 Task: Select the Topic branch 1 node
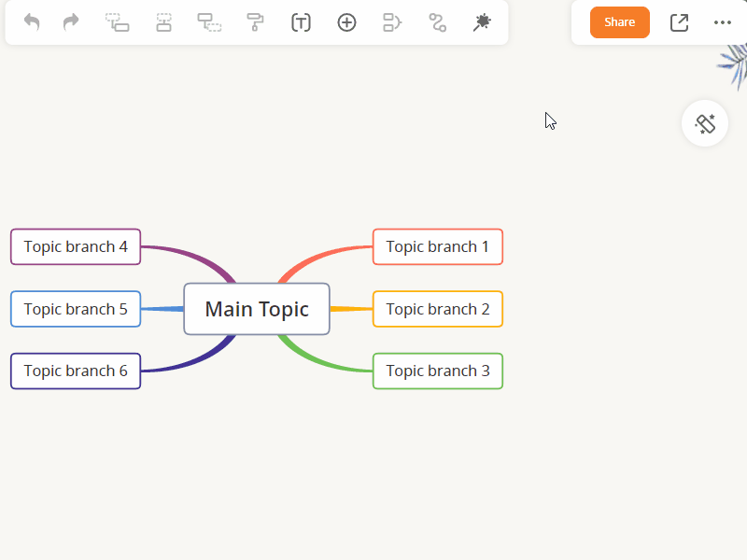pos(437,246)
